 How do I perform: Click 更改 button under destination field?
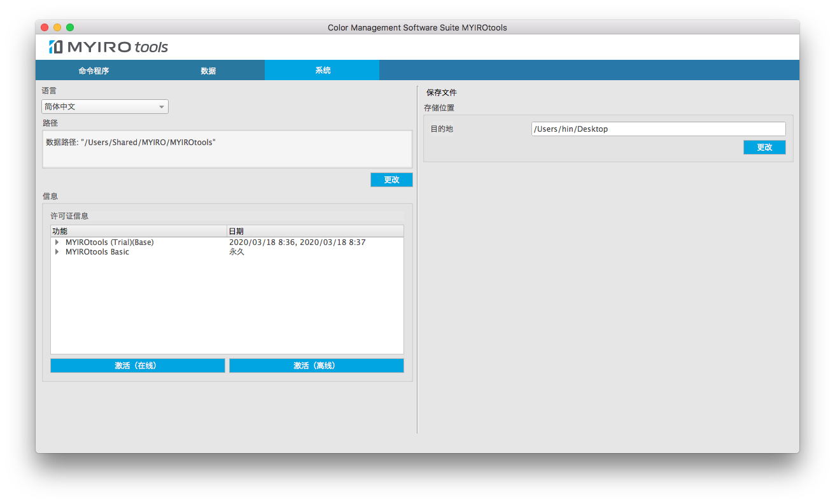[764, 148]
